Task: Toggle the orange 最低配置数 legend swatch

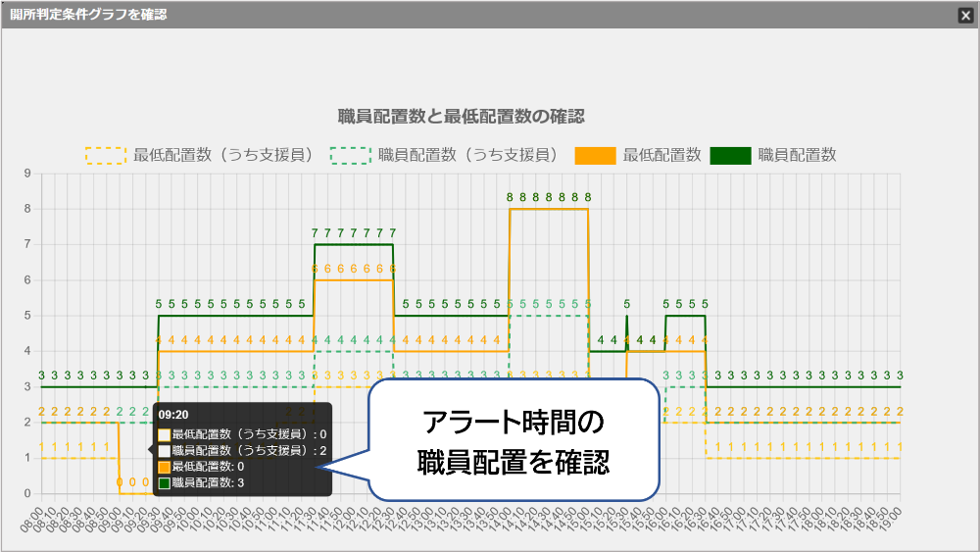Action: tap(595, 156)
